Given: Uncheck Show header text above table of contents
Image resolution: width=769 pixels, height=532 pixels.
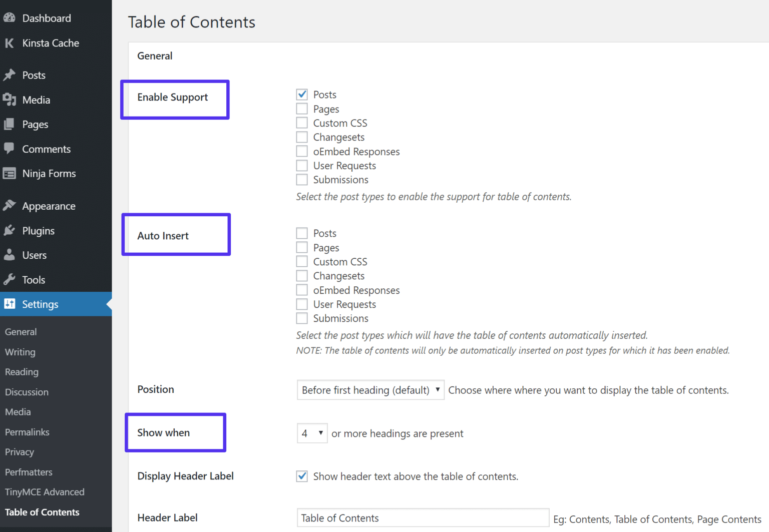Looking at the screenshot, I should click(x=302, y=476).
